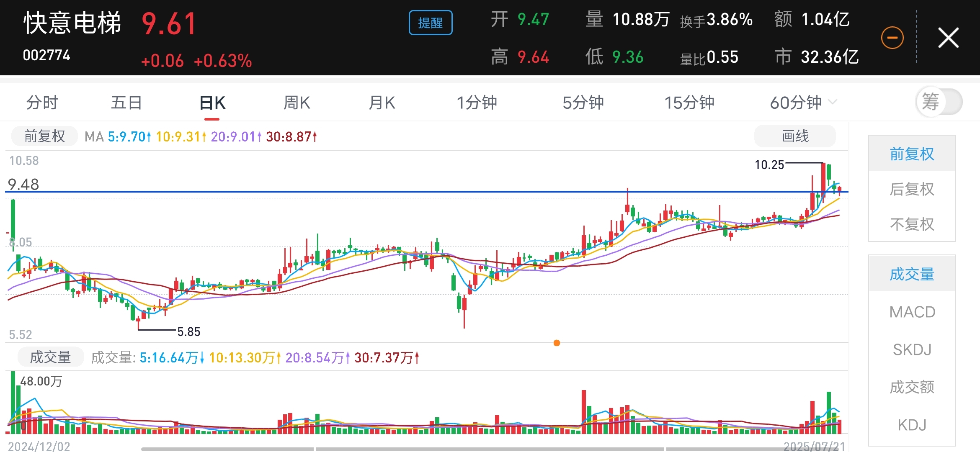980x452 pixels.
Task: Select the MACD indicator
Action: click(912, 312)
